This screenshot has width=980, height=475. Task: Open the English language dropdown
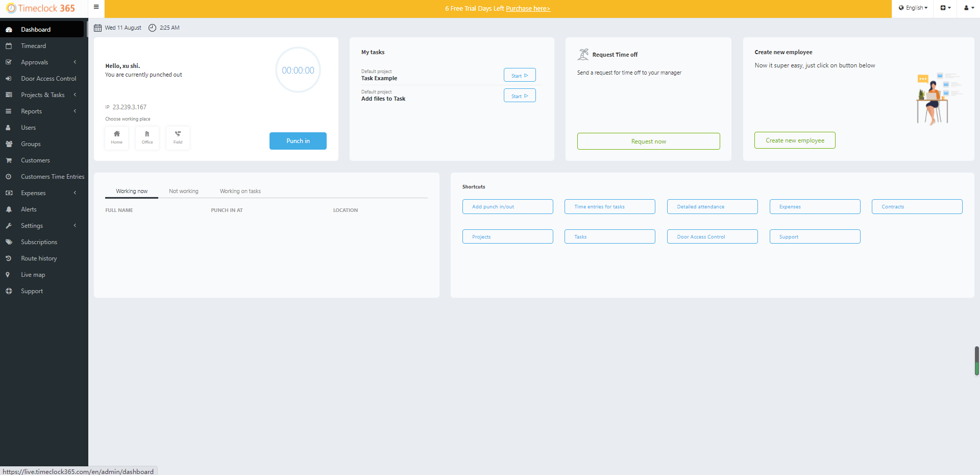point(913,8)
